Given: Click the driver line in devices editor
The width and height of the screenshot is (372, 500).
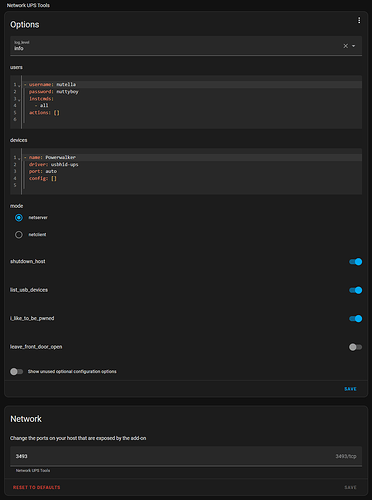Looking at the screenshot, I should click(x=53, y=164).
